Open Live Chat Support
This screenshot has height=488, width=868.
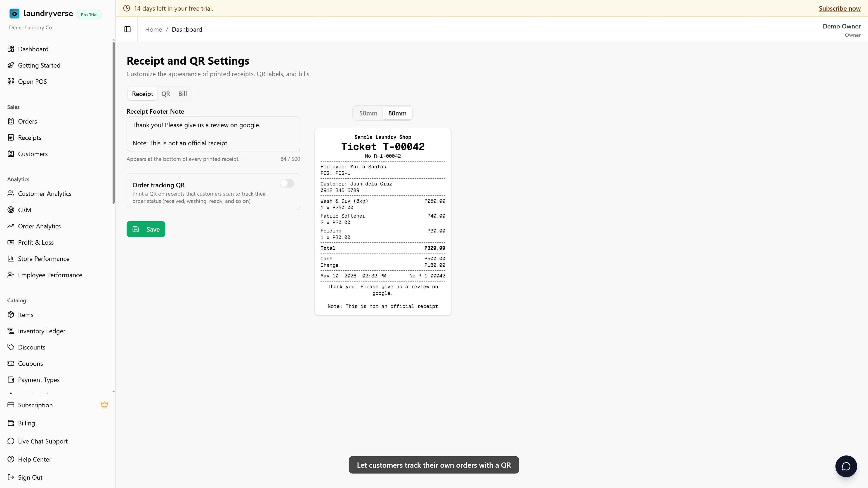pos(42,441)
